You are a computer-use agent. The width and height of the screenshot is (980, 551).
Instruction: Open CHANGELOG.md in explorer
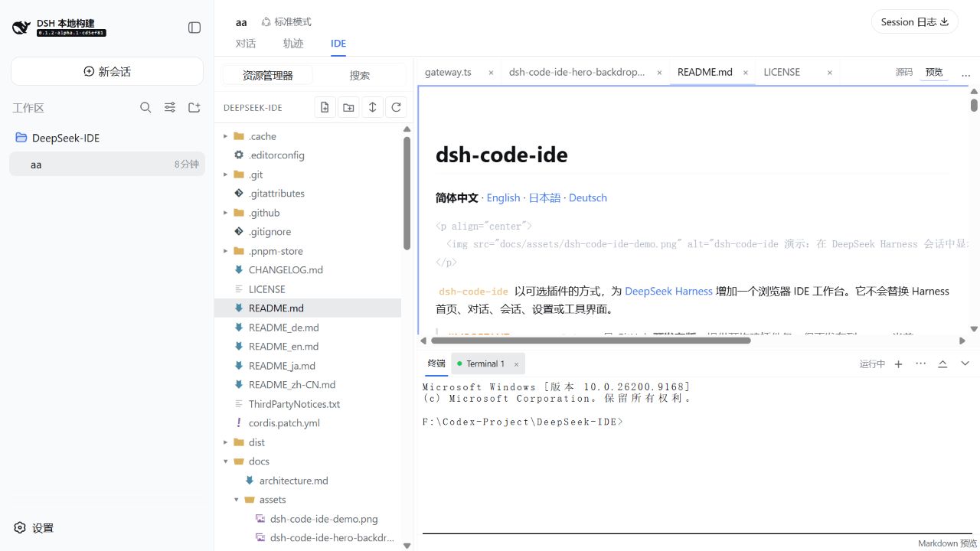308,270
